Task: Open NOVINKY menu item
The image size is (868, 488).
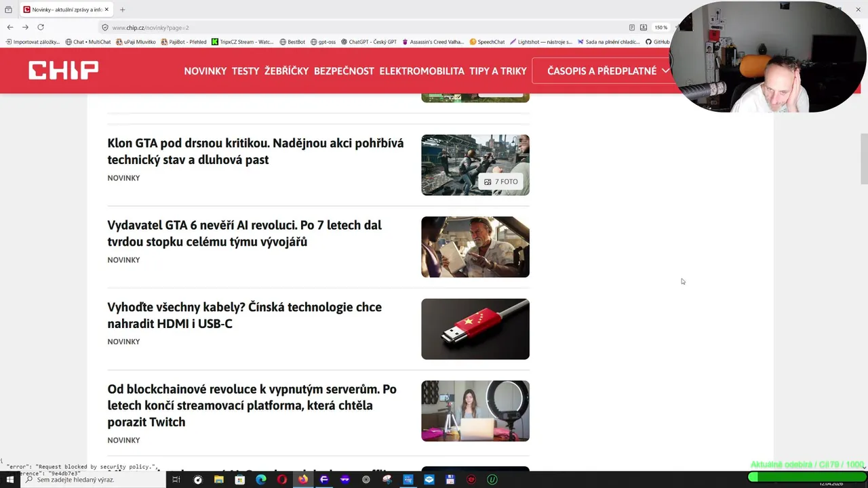Action: [x=205, y=70]
